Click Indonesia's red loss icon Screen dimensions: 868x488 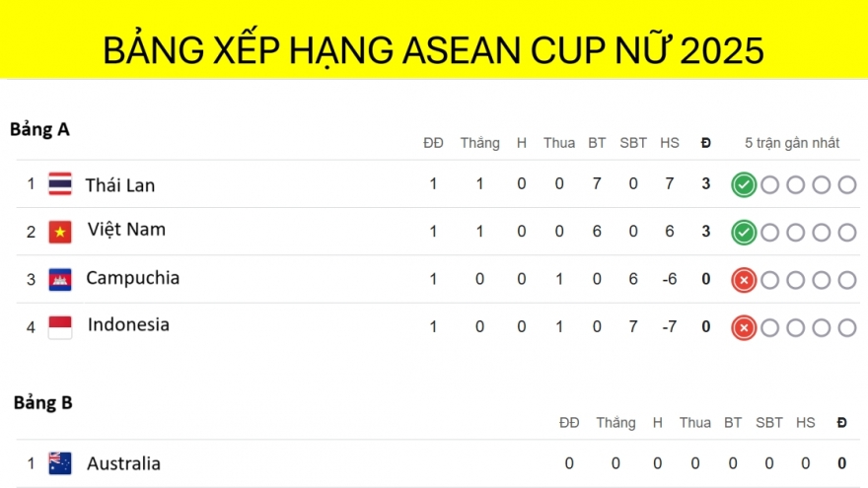tap(744, 327)
